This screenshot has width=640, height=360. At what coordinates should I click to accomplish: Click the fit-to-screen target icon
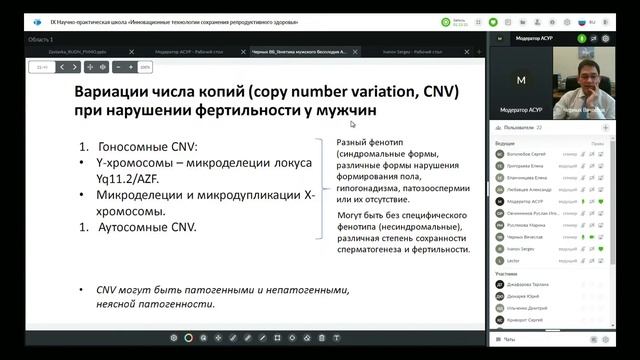pos(103,67)
